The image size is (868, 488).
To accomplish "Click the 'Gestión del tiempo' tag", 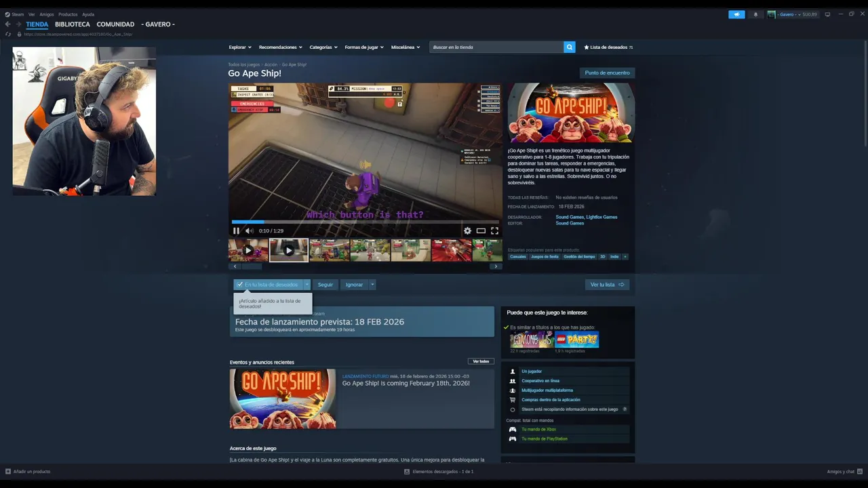I will (x=580, y=257).
